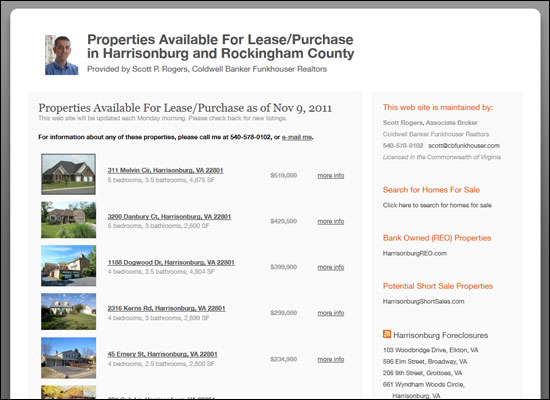Open 206 9th Street, Grottoes foreclosure
550x400 pixels.
pos(423,373)
